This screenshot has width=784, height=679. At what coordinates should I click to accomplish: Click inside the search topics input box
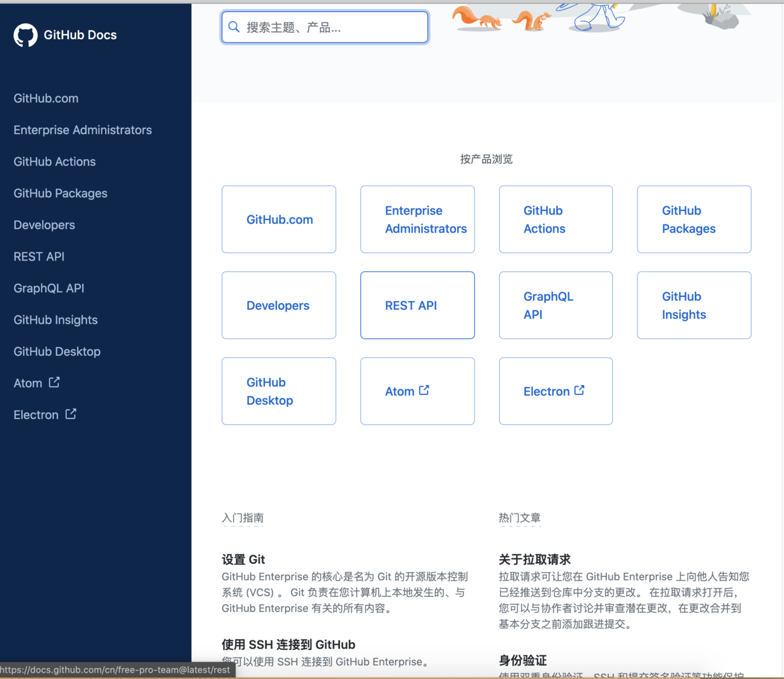point(324,27)
